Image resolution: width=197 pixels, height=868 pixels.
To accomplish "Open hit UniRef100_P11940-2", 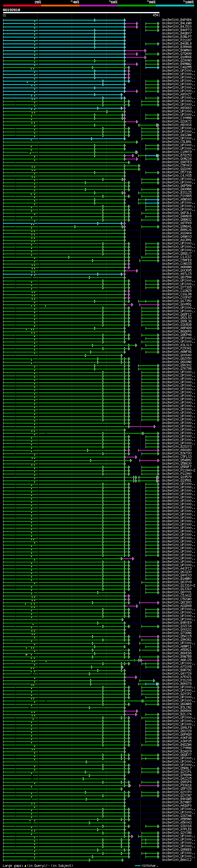I will 179,470.
